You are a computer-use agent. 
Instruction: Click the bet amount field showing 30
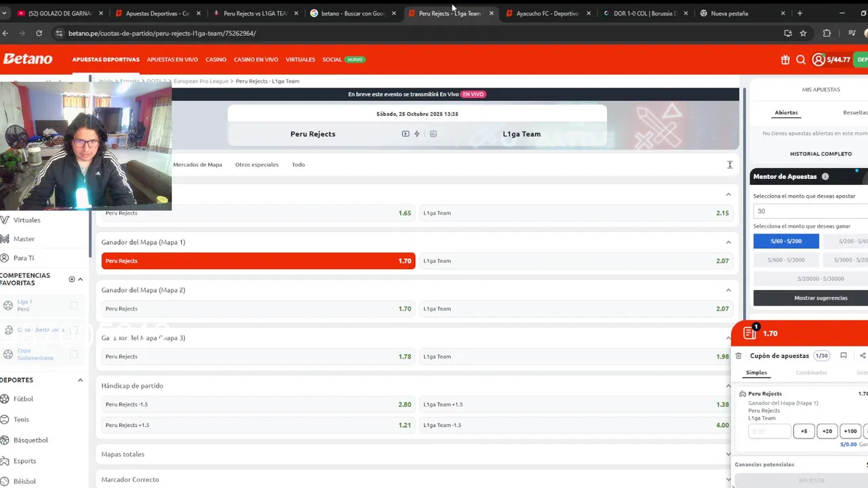[x=810, y=211]
